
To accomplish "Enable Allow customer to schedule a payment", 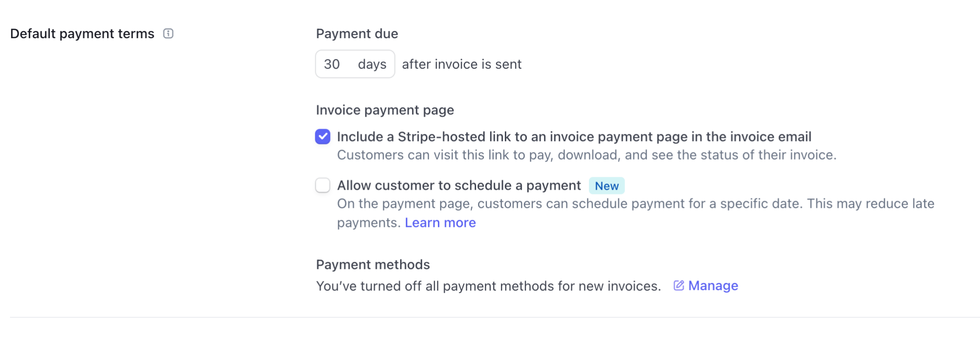I will pos(323,185).
